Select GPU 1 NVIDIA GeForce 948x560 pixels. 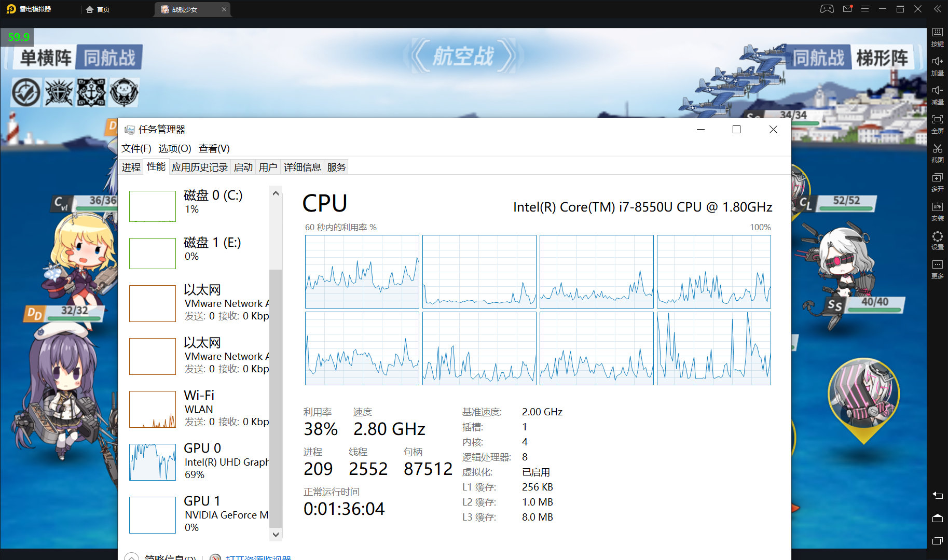198,515
